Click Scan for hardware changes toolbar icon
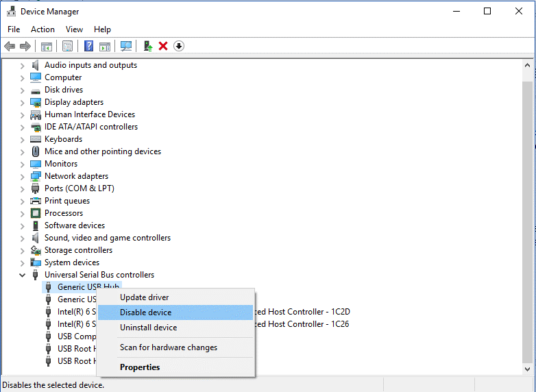 pyautogui.click(x=126, y=46)
